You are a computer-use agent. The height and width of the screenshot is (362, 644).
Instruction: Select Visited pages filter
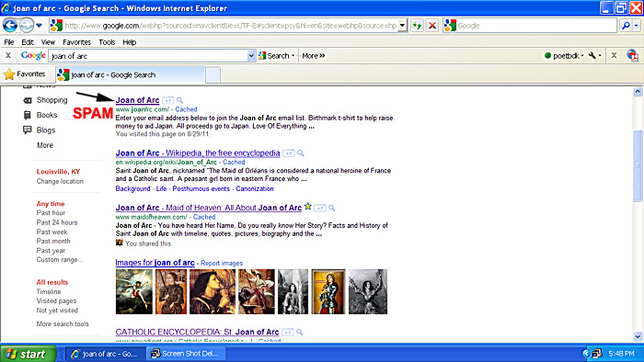click(56, 301)
